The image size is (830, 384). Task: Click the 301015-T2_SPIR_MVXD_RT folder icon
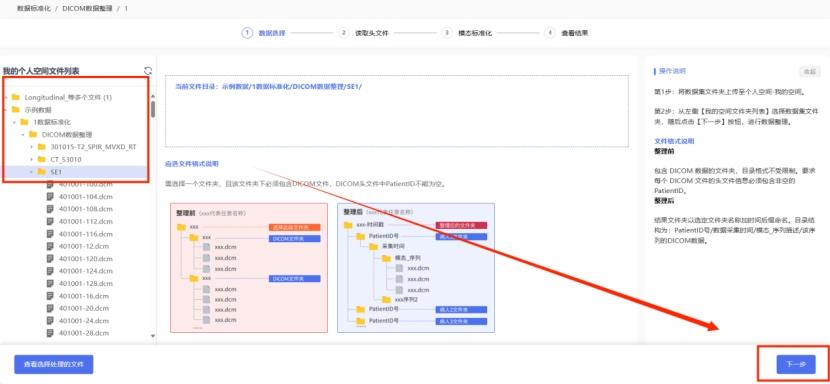click(42, 147)
